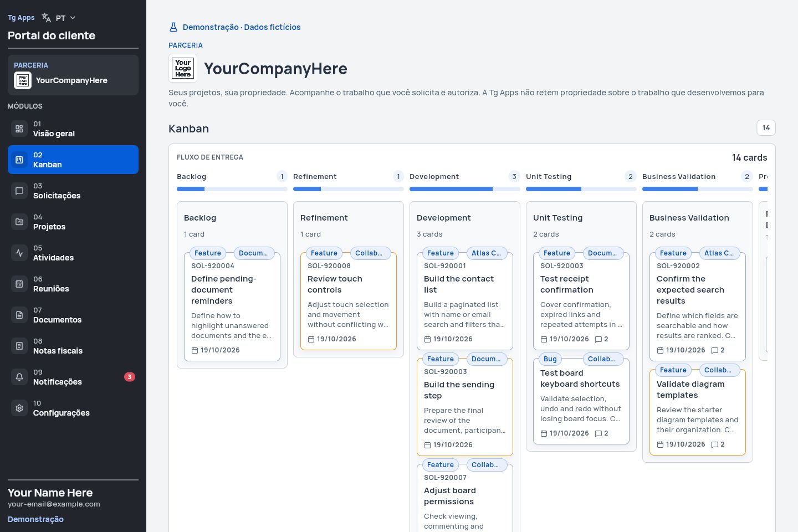
Task: Click the Atividades pulse icon
Action: [19, 253]
